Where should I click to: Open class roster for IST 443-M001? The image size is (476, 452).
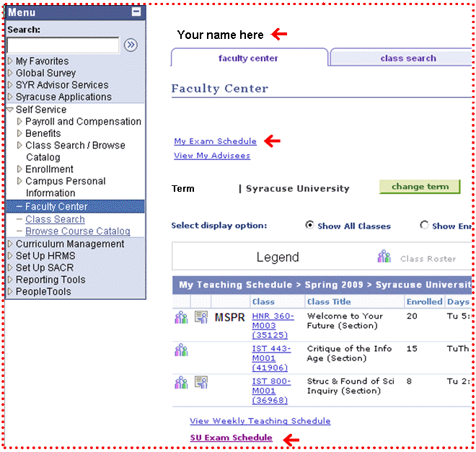(181, 350)
